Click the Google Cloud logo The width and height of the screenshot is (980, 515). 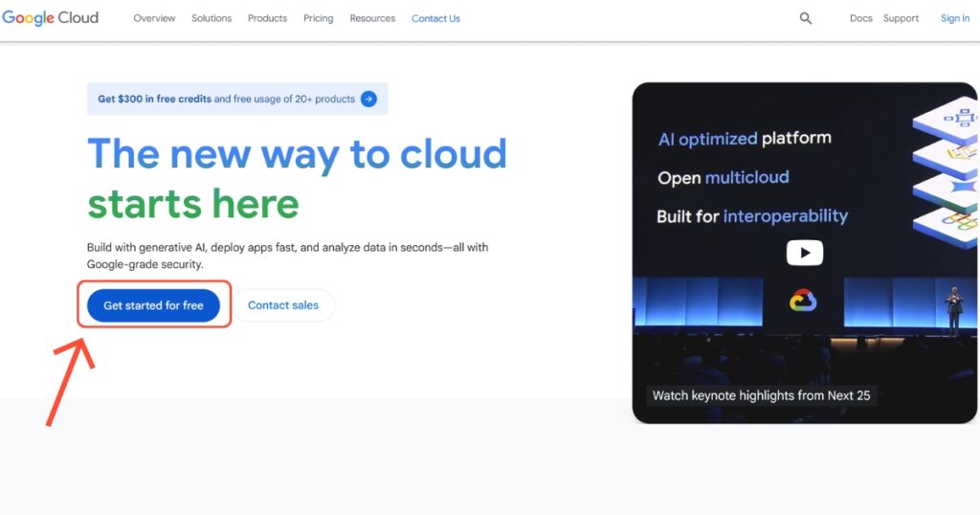[x=51, y=18]
